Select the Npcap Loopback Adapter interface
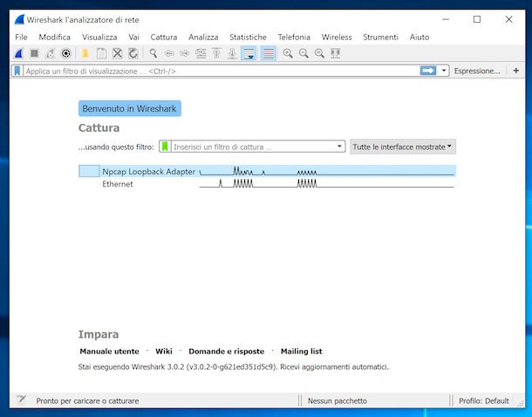Viewport: 532px width, 417px height. tap(268, 171)
